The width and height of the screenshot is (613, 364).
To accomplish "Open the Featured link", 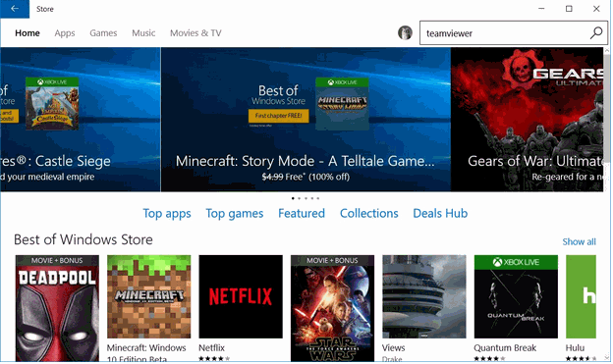I will (302, 213).
